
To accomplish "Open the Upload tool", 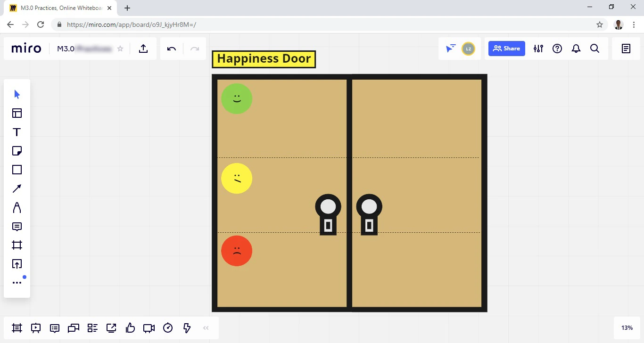I will [17, 264].
